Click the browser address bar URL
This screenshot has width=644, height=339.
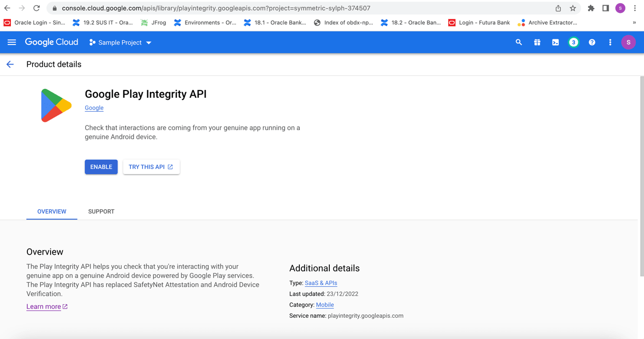[x=216, y=8]
